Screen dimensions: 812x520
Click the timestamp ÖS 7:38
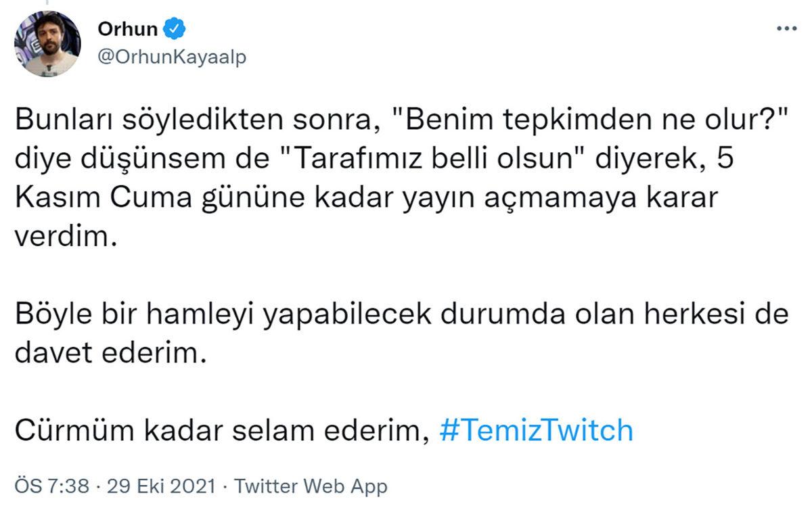point(51,486)
